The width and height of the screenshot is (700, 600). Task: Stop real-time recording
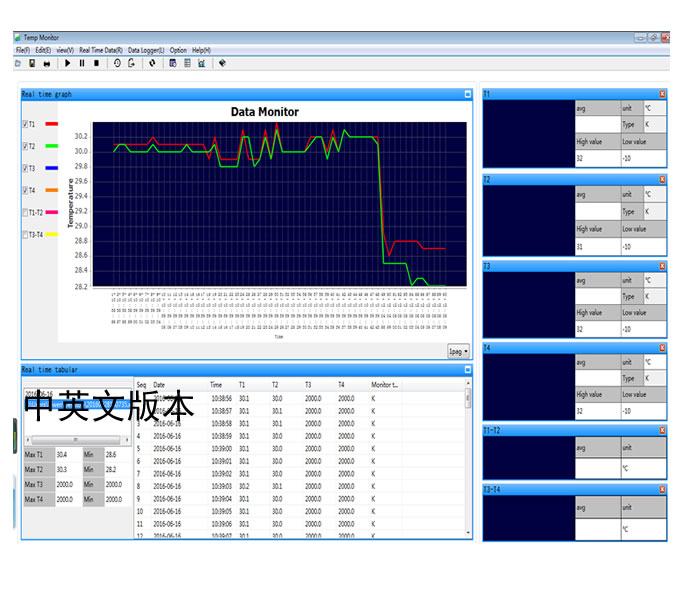pos(96,63)
